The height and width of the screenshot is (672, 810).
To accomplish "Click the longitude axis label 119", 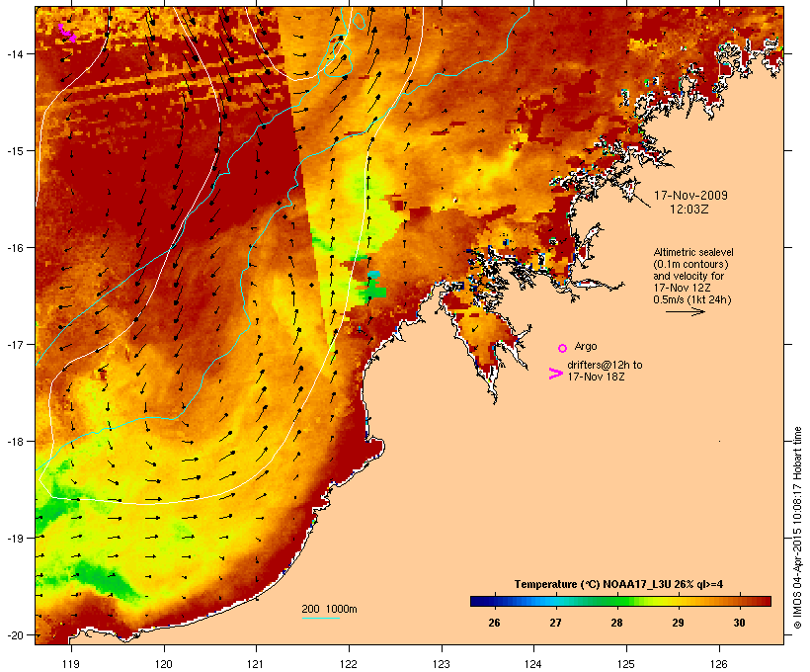I will coord(71,664).
